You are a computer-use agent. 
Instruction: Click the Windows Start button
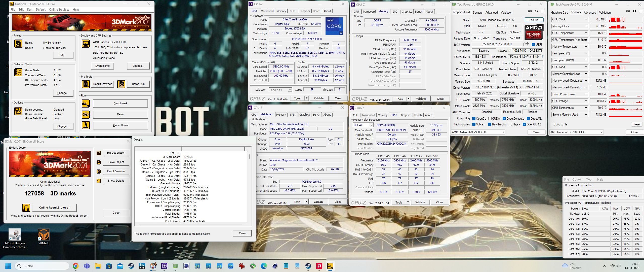point(8,266)
